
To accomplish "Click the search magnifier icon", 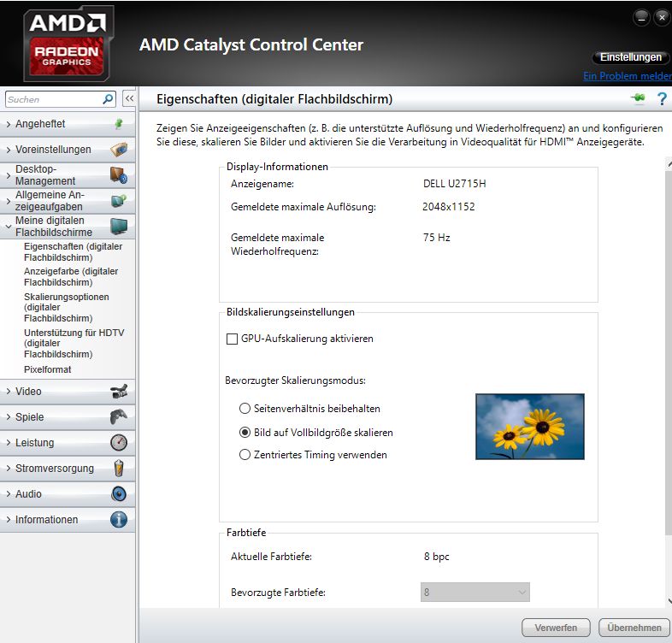I will [108, 99].
